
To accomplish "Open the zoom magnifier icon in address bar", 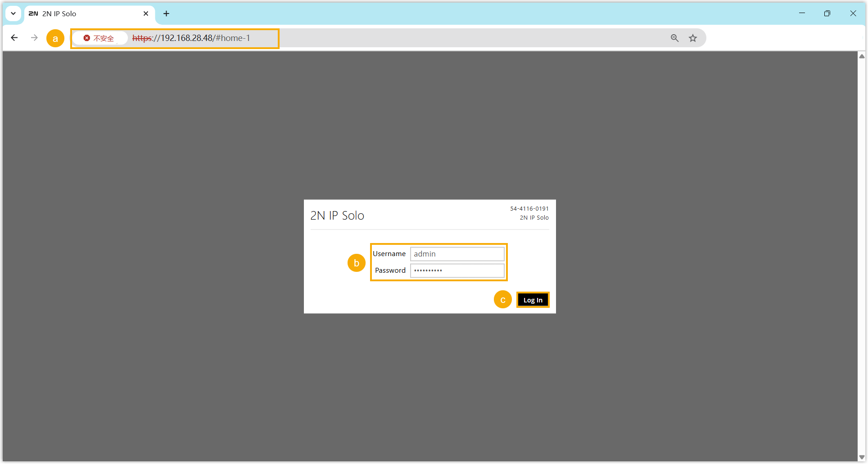I will (x=674, y=38).
